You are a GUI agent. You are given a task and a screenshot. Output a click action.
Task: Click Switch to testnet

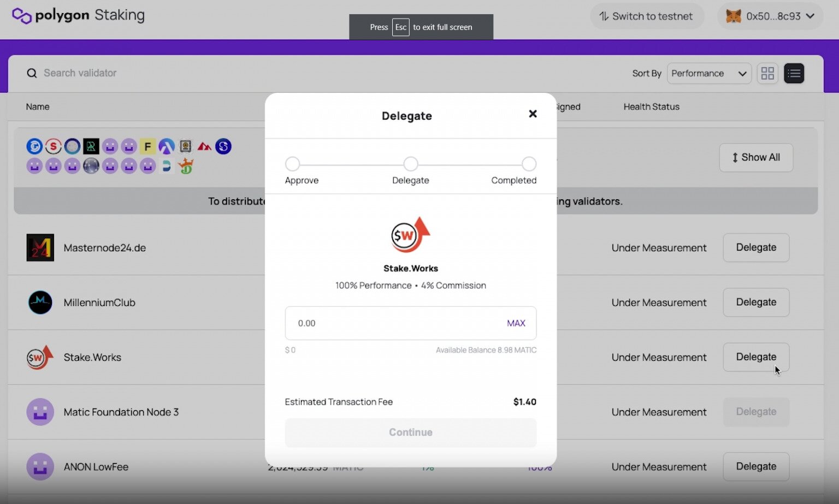(646, 16)
